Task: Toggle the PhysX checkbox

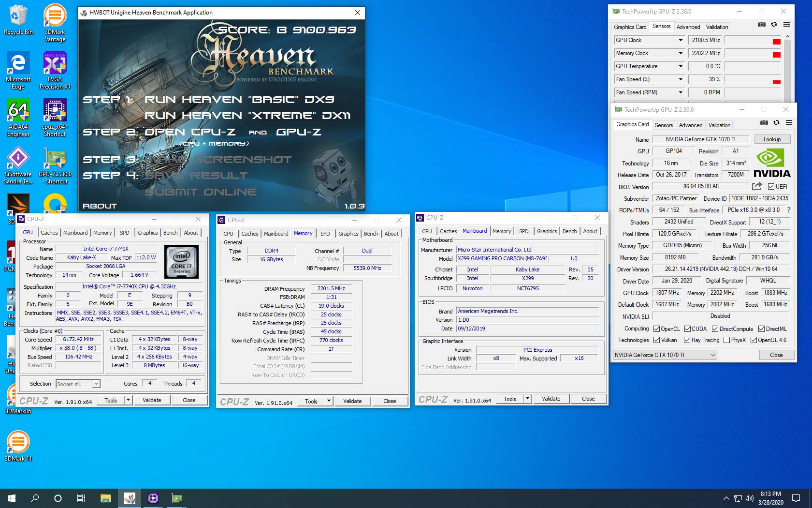Action: pos(726,340)
